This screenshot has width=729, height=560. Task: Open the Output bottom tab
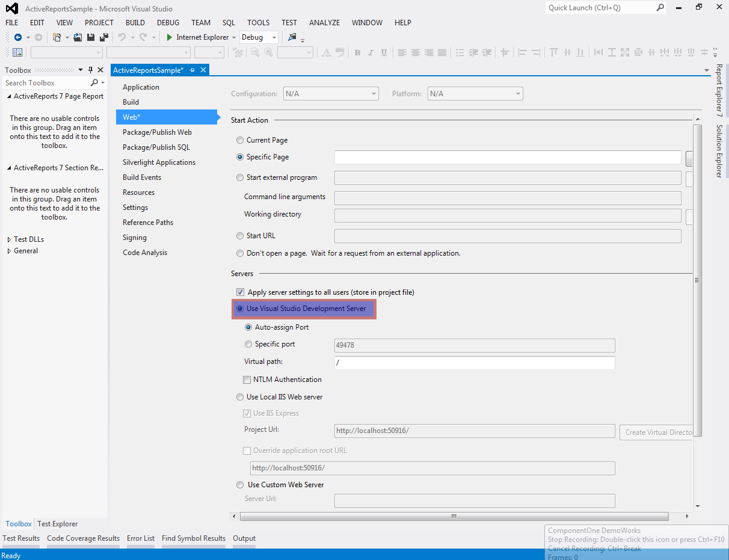click(244, 538)
